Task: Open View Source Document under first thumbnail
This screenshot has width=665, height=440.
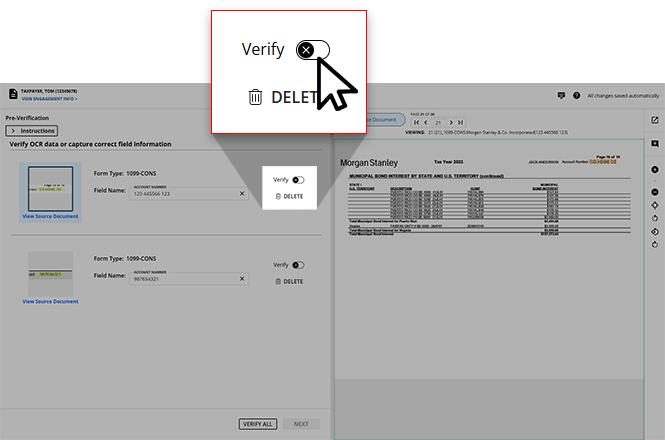Action: (50, 216)
